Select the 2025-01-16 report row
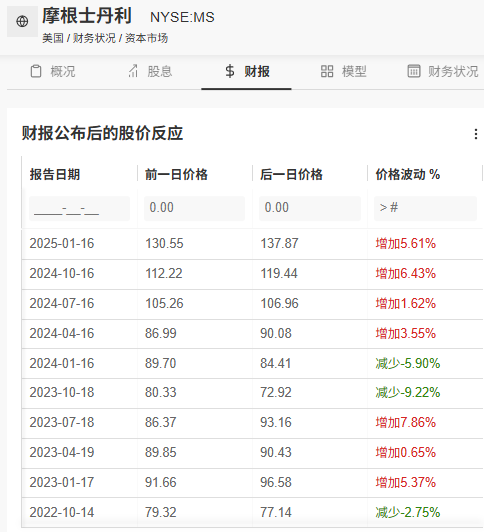This screenshot has width=484, height=532. 252,244
